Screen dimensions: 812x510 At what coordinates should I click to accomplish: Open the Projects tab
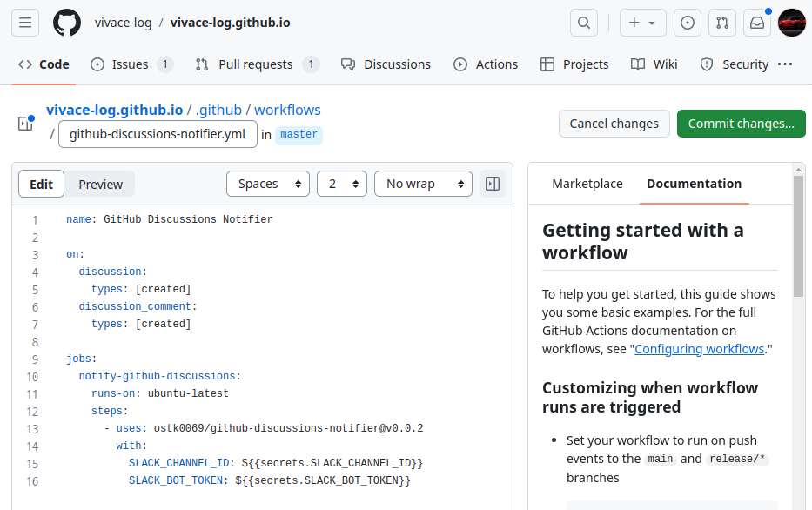(574, 64)
